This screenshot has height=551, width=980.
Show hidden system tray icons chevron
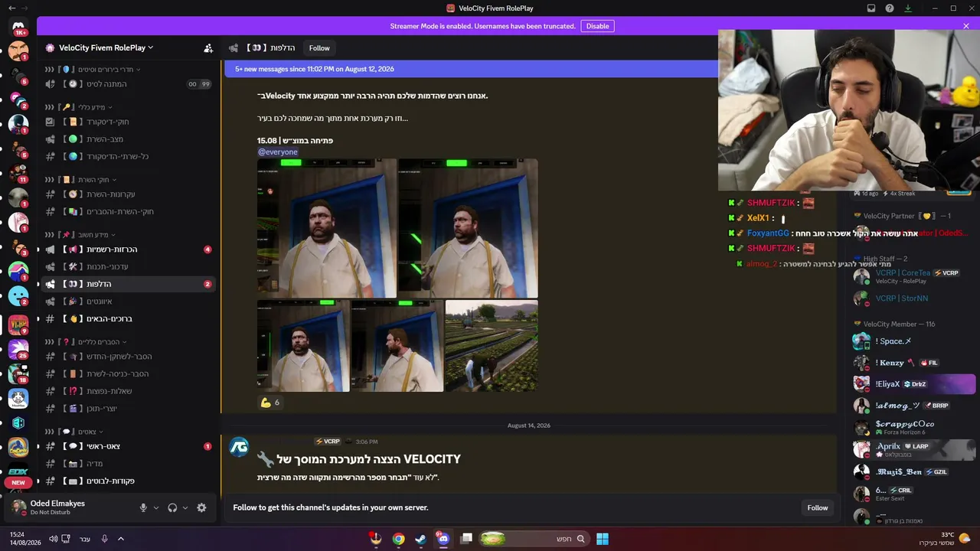121,539
